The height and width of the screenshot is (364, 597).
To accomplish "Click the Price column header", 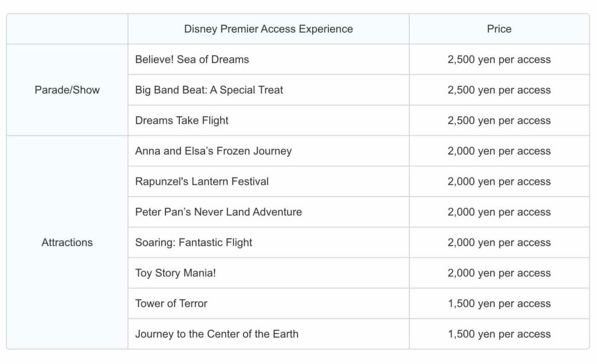I will (x=499, y=29).
